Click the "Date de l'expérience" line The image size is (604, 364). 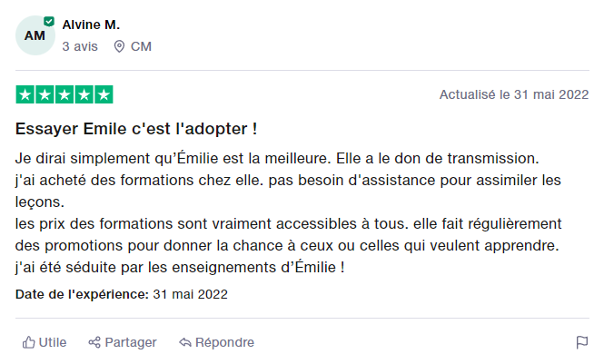click(122, 294)
